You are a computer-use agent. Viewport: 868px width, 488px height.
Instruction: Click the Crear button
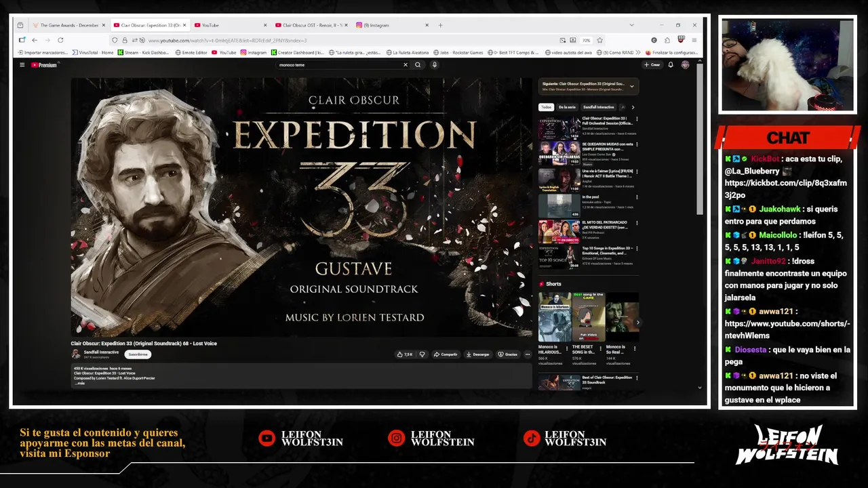pyautogui.click(x=652, y=65)
